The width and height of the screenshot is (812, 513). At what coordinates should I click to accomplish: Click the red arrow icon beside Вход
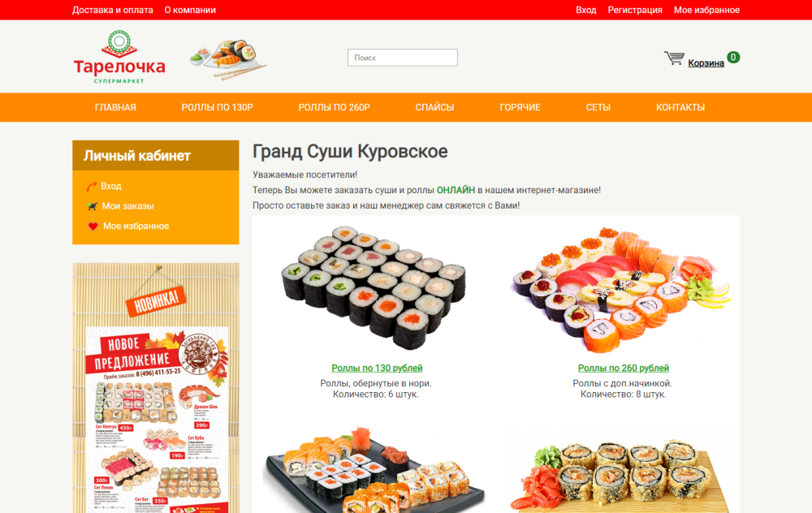[92, 187]
